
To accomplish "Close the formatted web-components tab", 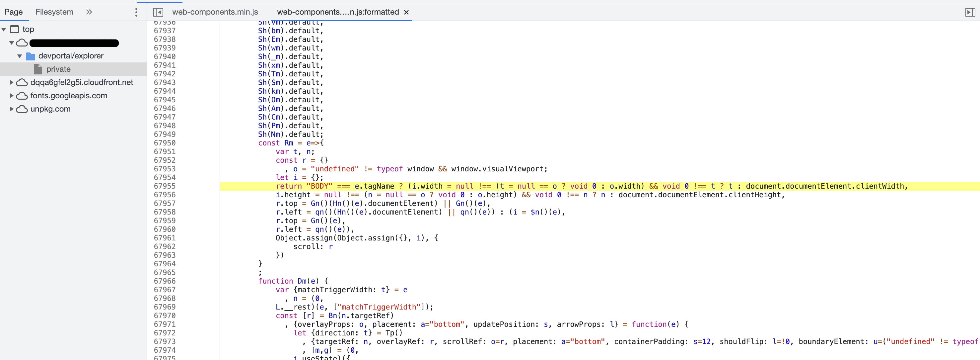I will [x=406, y=12].
